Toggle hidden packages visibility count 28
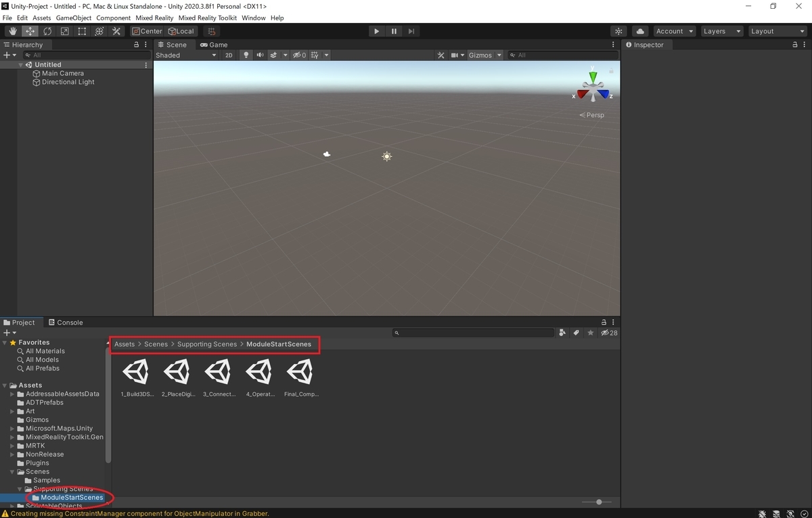The height and width of the screenshot is (518, 812). pos(609,333)
